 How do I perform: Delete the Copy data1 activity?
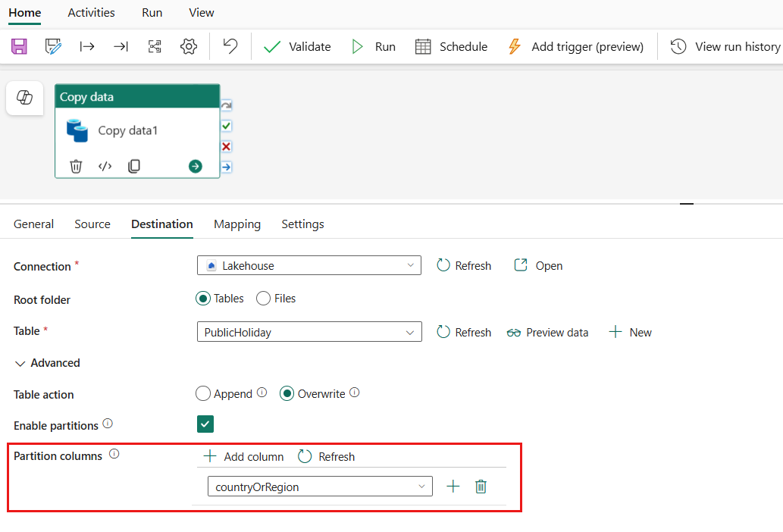pyautogui.click(x=76, y=166)
